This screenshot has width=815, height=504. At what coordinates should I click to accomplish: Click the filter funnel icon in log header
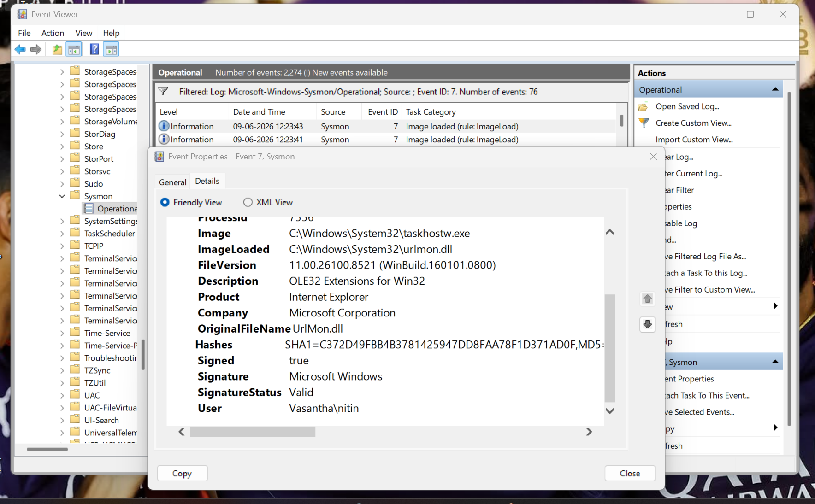pyautogui.click(x=163, y=91)
